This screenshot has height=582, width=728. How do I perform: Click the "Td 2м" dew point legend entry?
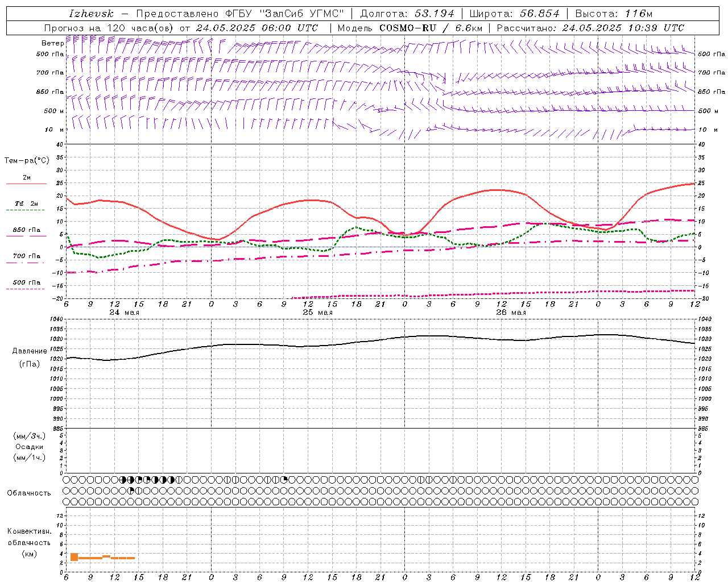[26, 203]
